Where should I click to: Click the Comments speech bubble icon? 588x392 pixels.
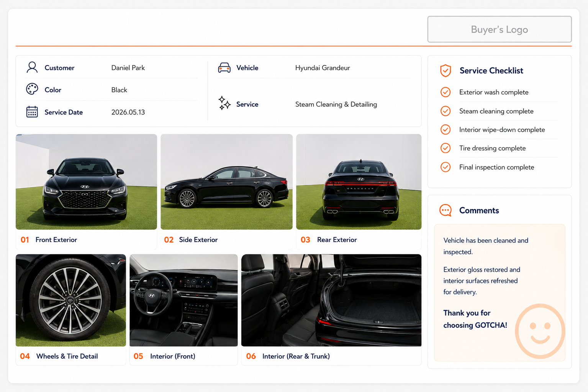(446, 210)
